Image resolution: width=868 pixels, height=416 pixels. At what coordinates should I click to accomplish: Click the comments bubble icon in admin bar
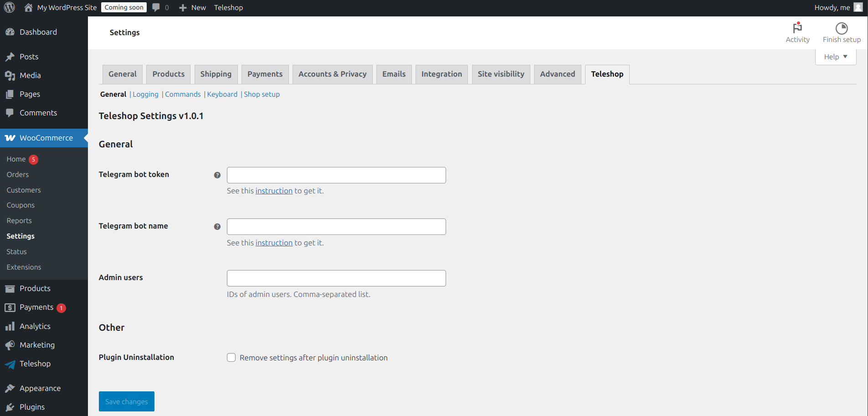156,7
